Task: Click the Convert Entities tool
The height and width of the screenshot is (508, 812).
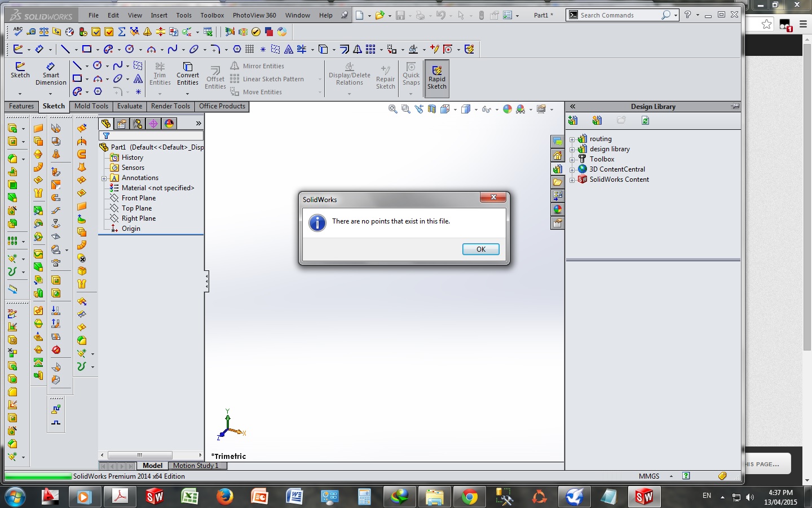Action: click(x=188, y=74)
